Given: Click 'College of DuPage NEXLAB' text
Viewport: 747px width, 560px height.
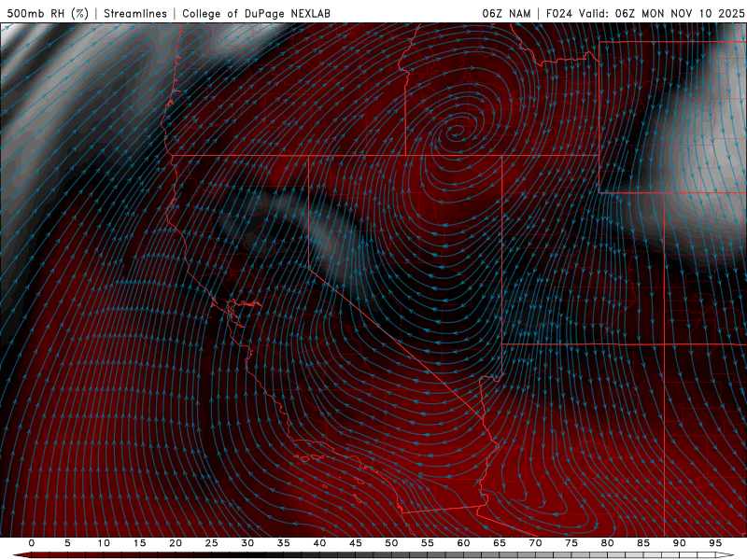Looking at the screenshot, I should click(x=256, y=13).
